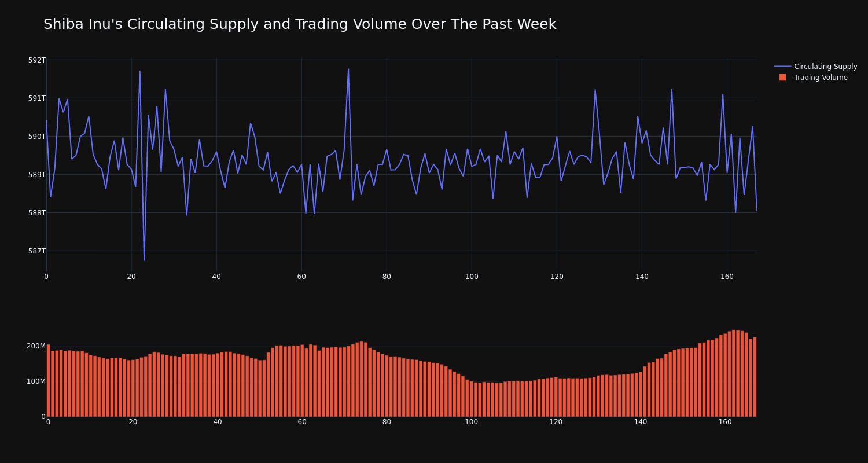Click x-axis label 160 on supply chart
The width and height of the screenshot is (868, 463).
[727, 277]
